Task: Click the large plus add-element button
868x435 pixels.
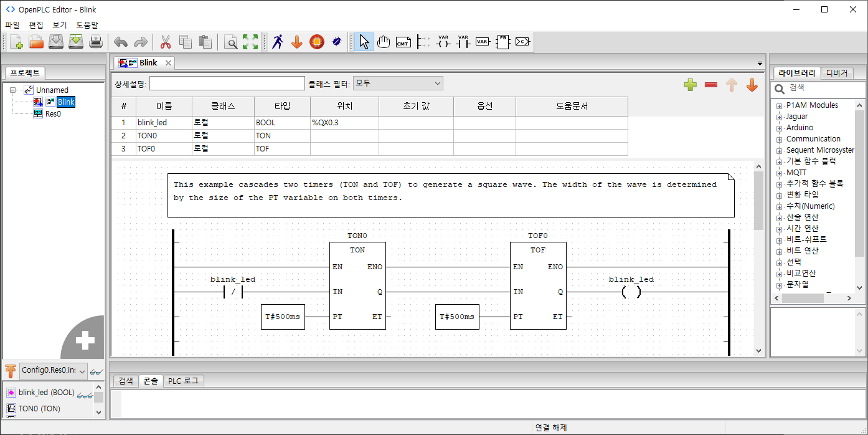Action: (x=85, y=340)
